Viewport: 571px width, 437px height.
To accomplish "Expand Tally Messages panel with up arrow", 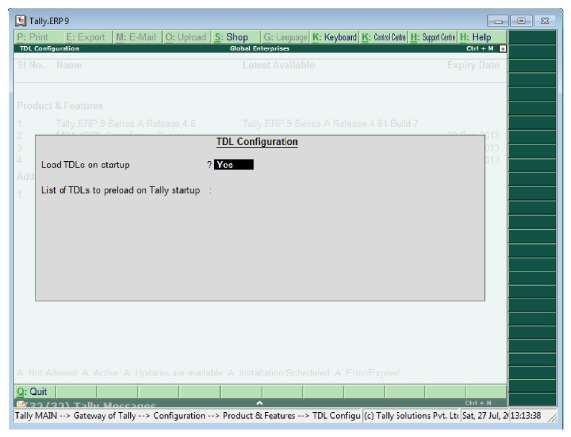I will click(x=259, y=403).
